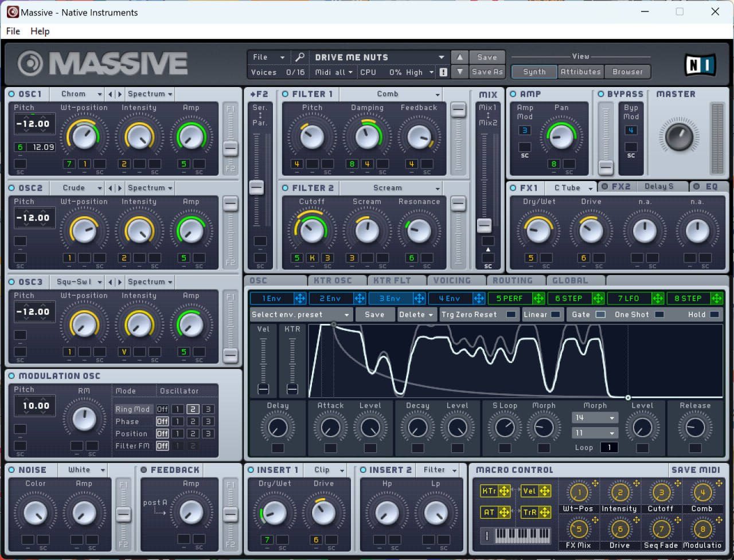Click crosshair handle of macro 8 Modulation
Image resolution: width=734 pixels, height=560 pixels.
coord(719,521)
